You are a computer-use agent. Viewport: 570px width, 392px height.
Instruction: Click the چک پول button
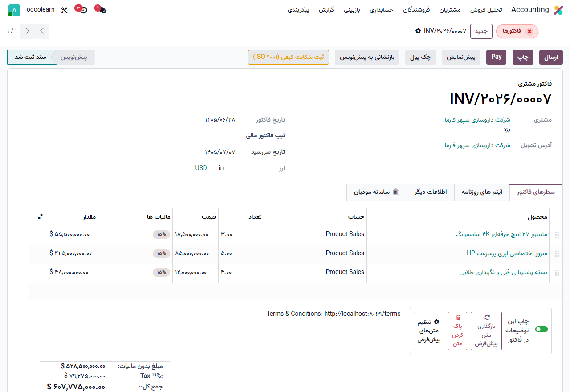420,57
